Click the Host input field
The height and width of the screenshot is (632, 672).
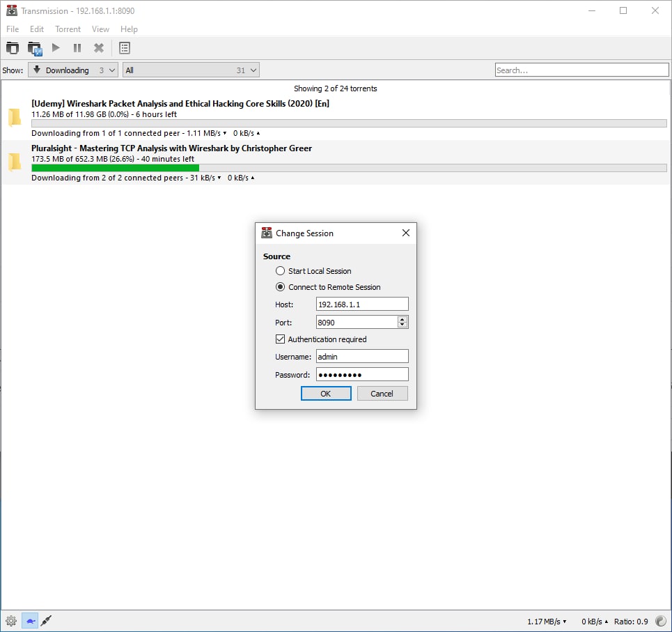coord(362,304)
